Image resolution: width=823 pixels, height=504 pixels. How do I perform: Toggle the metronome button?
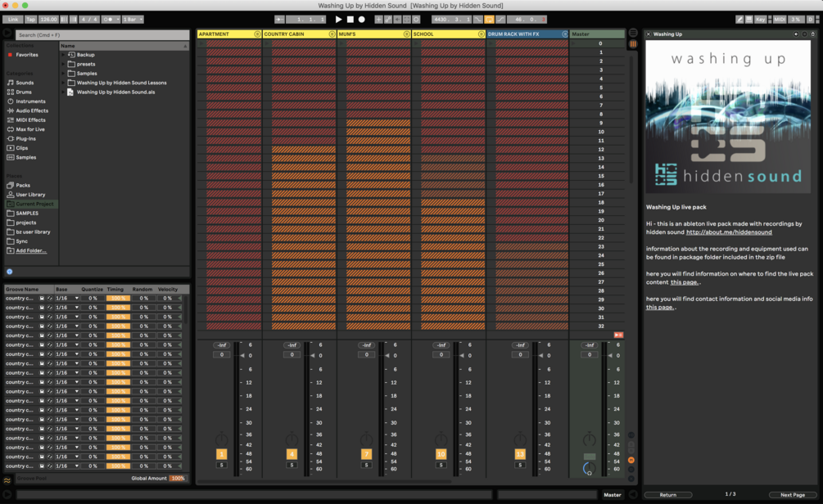click(x=110, y=20)
